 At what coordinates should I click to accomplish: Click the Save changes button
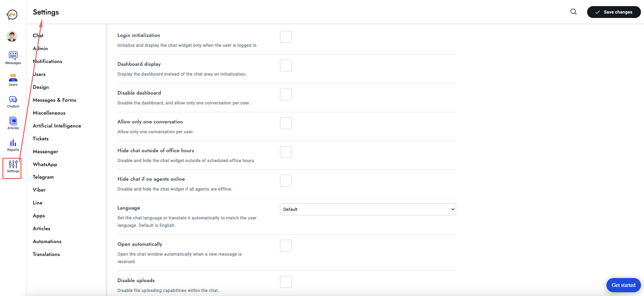click(614, 12)
